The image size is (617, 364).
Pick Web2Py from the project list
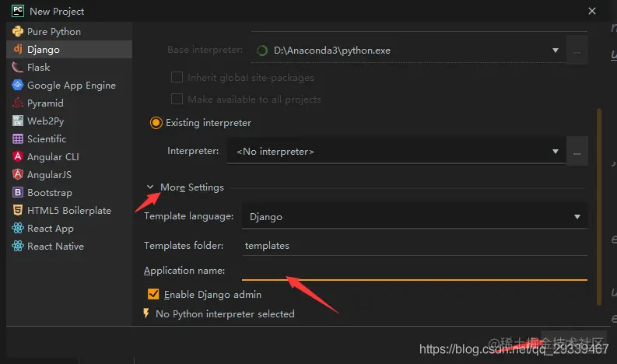point(69,121)
